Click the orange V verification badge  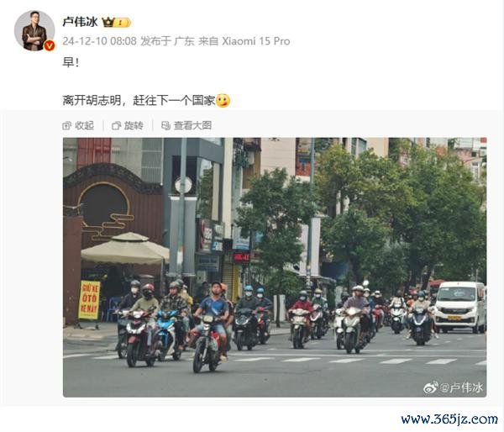pos(50,45)
